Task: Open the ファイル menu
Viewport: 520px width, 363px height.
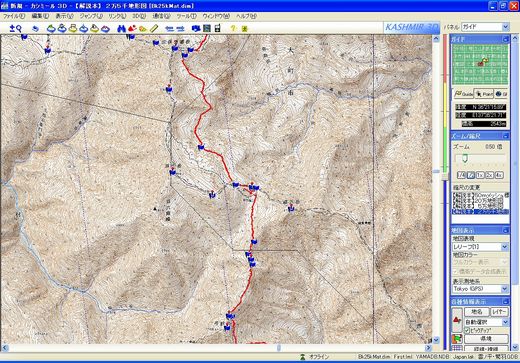Action: tap(14, 16)
